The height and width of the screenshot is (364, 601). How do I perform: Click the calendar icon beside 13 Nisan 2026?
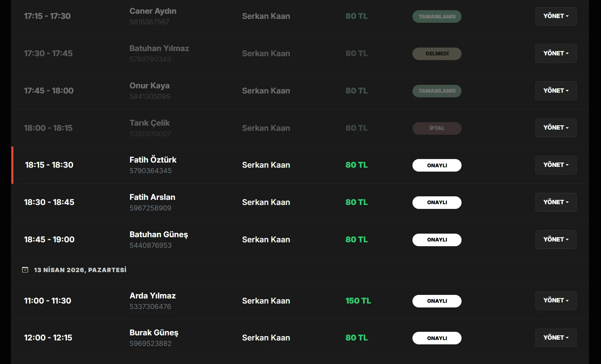point(25,270)
